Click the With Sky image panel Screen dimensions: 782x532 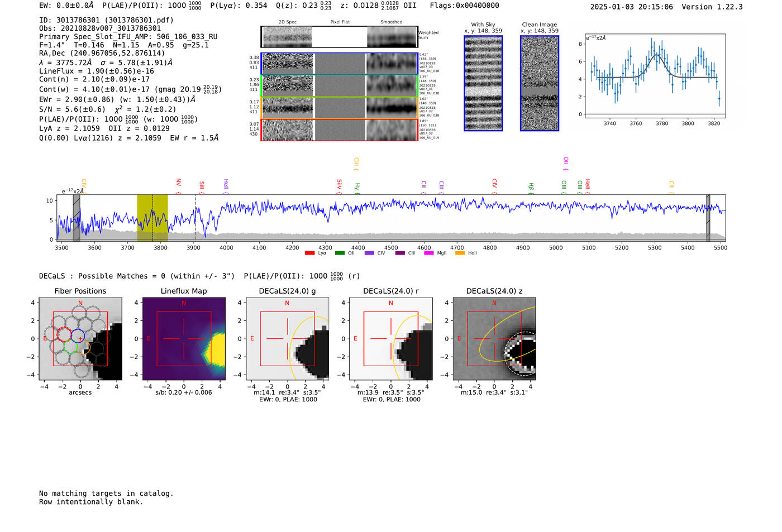point(483,84)
